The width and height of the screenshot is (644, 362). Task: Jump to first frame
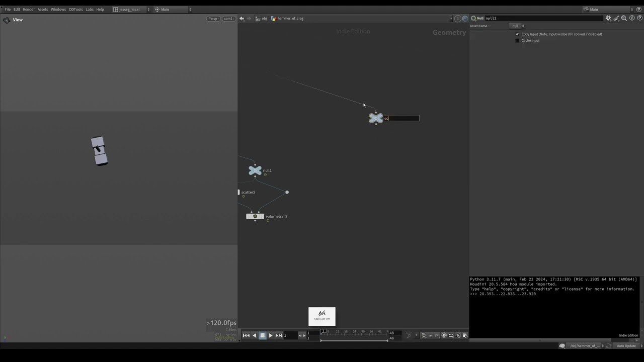pos(246,335)
